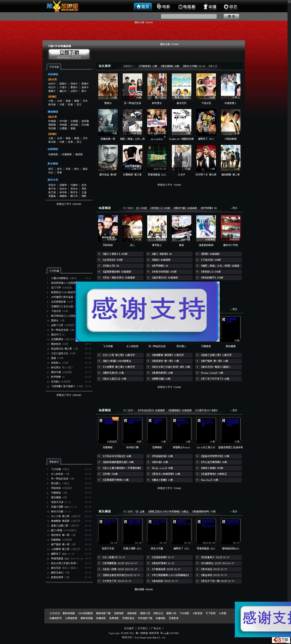Open 动作片 category link in sidebar
Image resolution: width=291 pixels, height=644 pixels.
(x=52, y=84)
